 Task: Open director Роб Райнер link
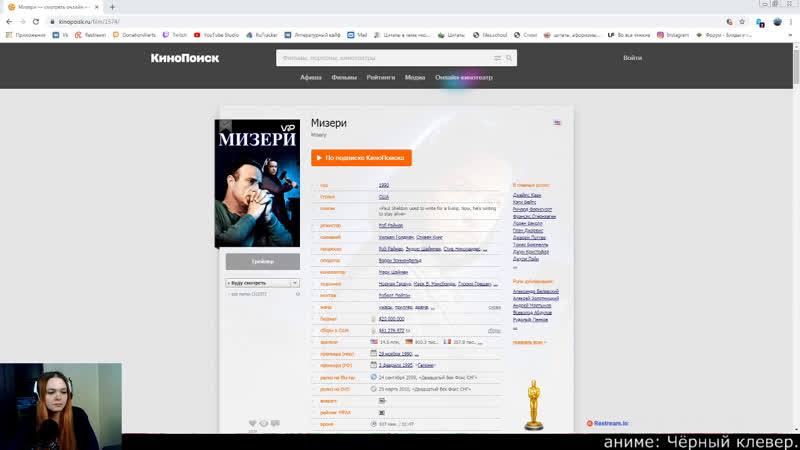click(391, 225)
